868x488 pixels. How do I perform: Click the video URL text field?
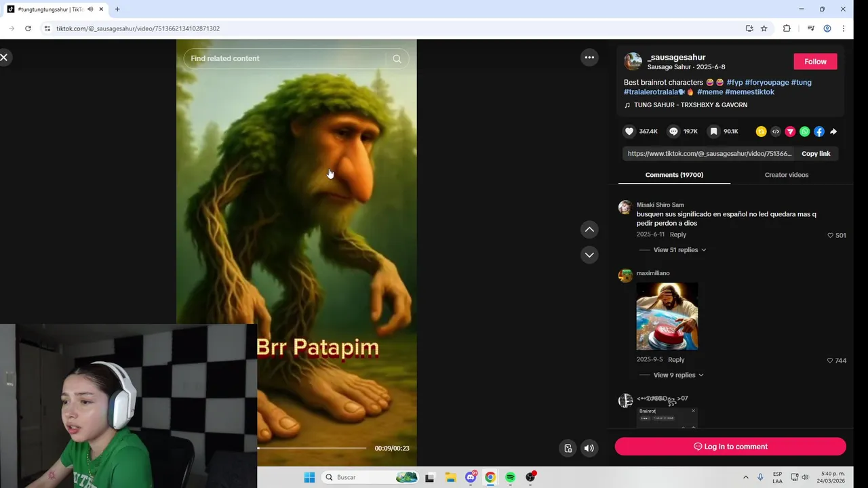[709, 154]
